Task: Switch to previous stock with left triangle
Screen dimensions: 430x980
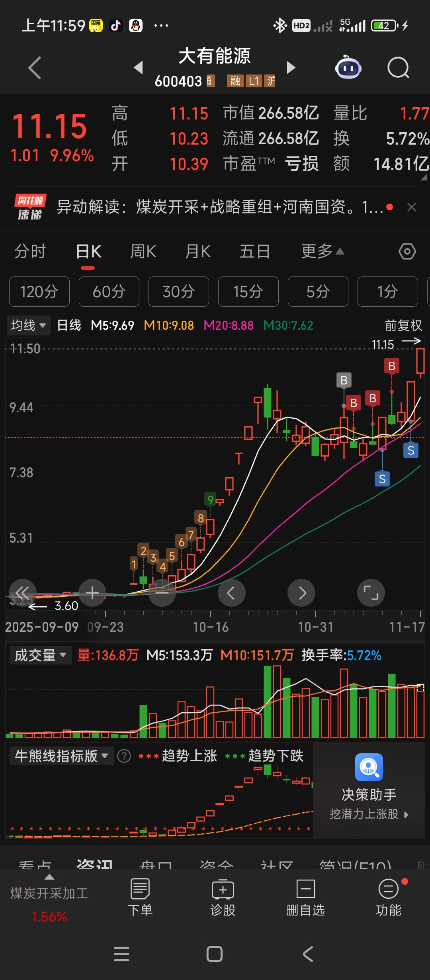Action: pyautogui.click(x=138, y=67)
